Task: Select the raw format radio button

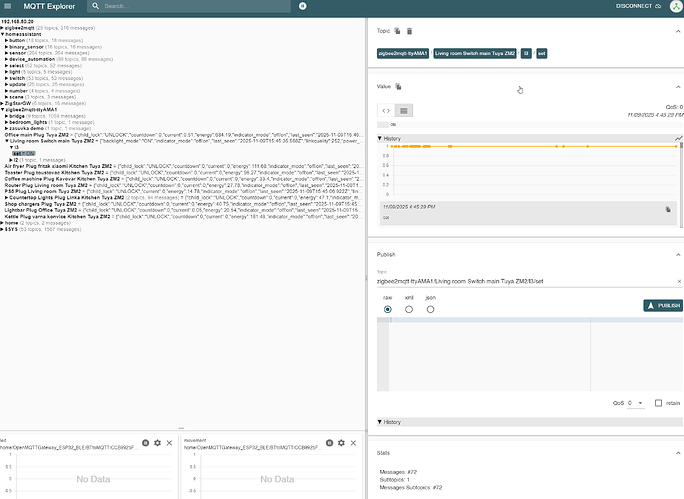Action: click(x=388, y=309)
